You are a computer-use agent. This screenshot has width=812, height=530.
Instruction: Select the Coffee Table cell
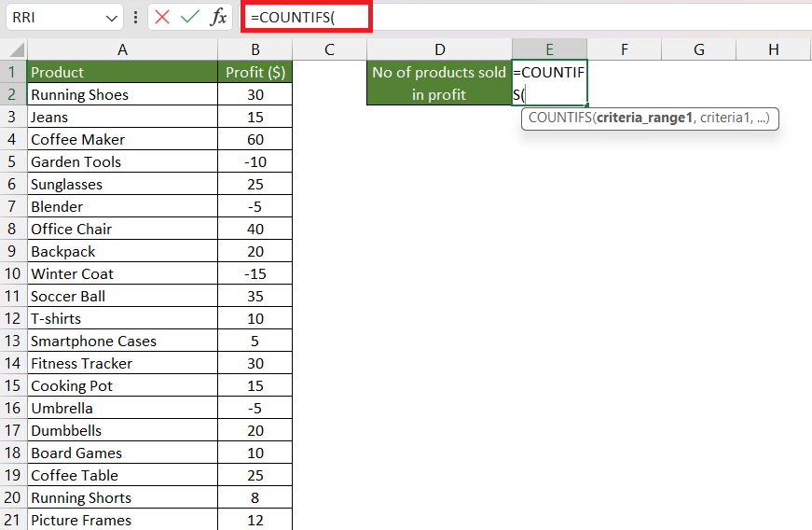(122, 475)
